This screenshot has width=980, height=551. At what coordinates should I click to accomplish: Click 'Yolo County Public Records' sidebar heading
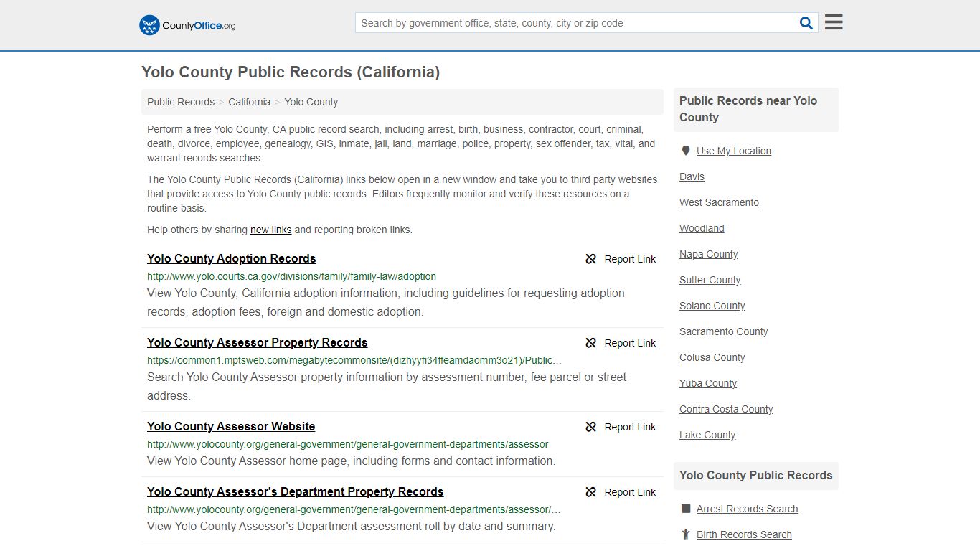tap(755, 475)
